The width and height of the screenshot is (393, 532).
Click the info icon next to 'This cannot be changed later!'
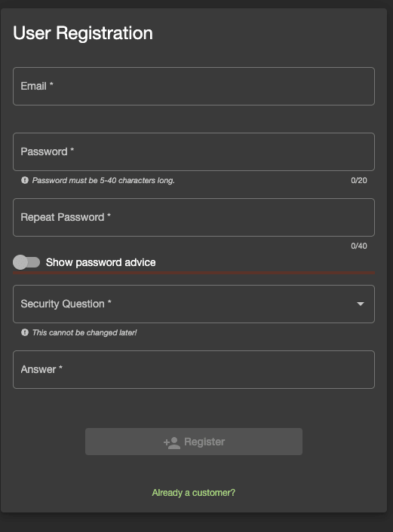click(25, 332)
